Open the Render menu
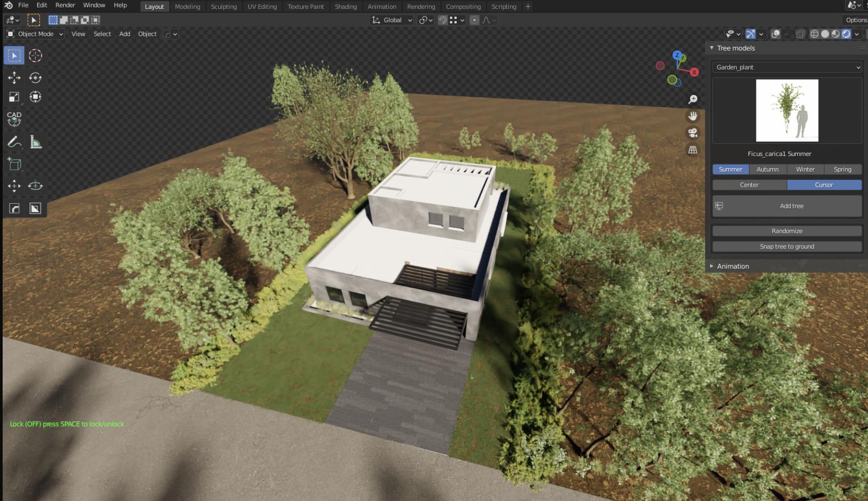Viewport: 868px width, 501px height. 65,5
